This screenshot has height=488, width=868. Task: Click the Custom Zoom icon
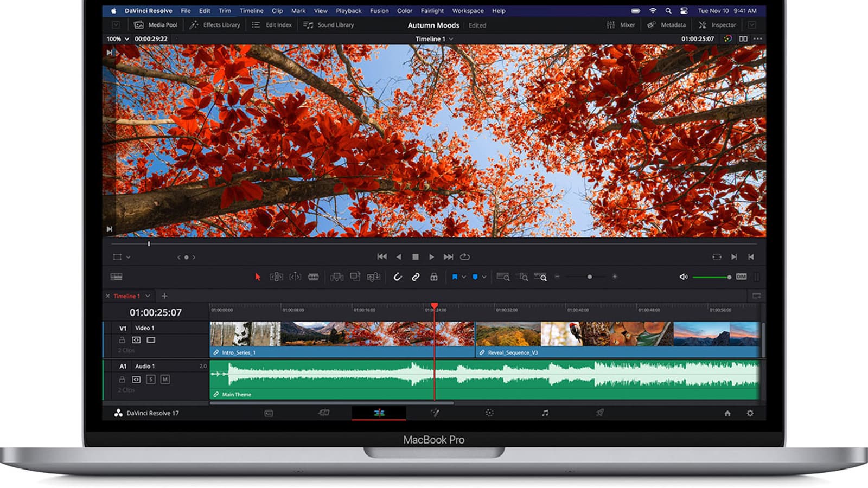(540, 277)
